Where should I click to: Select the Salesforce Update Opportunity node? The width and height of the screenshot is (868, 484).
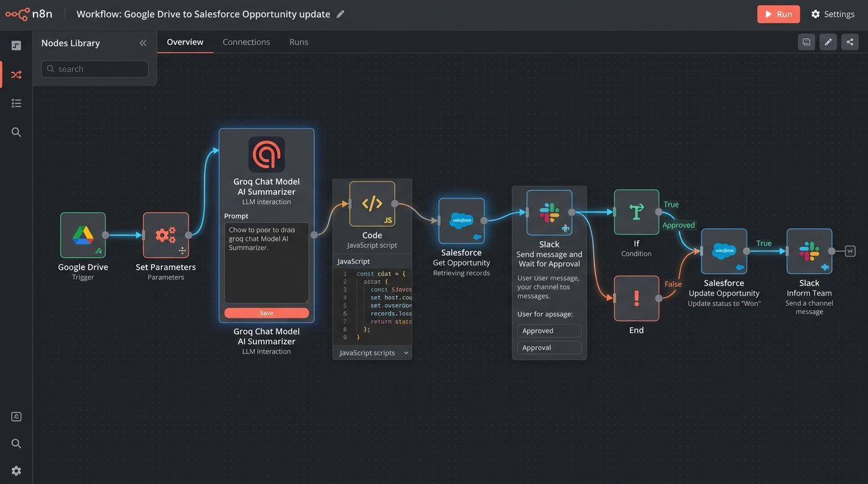pos(724,251)
